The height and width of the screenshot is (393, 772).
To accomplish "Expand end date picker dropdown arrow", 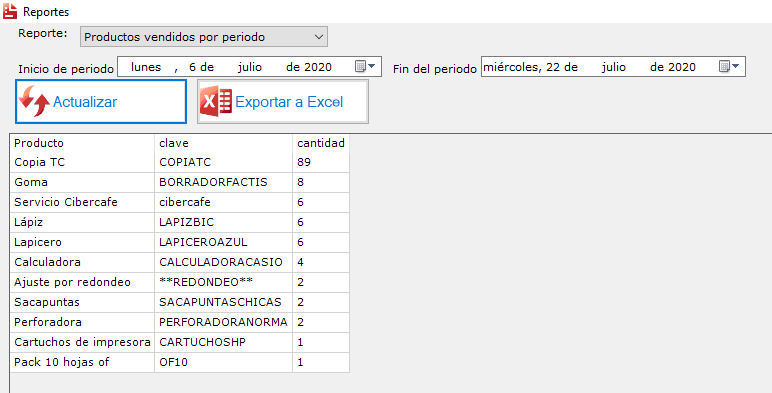I will 736,66.
